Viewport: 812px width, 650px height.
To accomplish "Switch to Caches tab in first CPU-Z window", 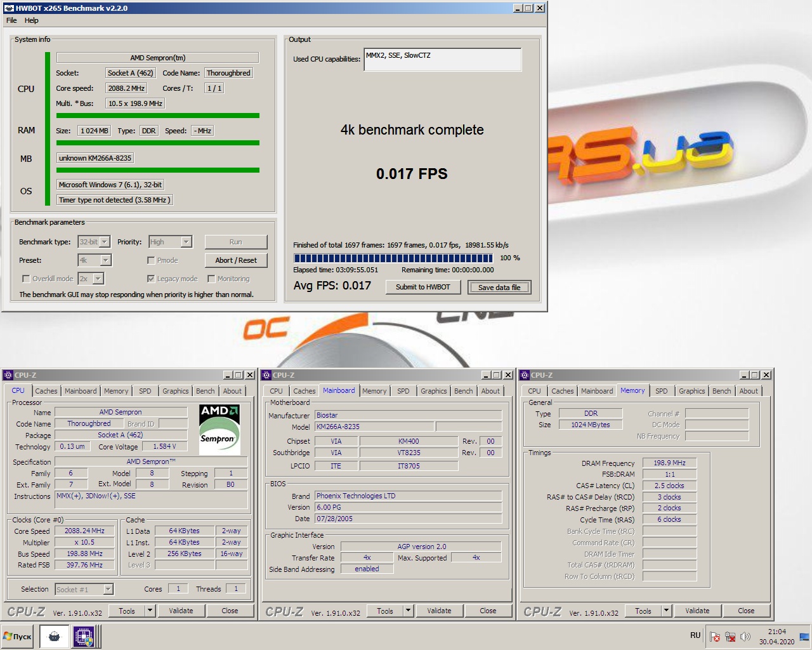I will (x=46, y=391).
